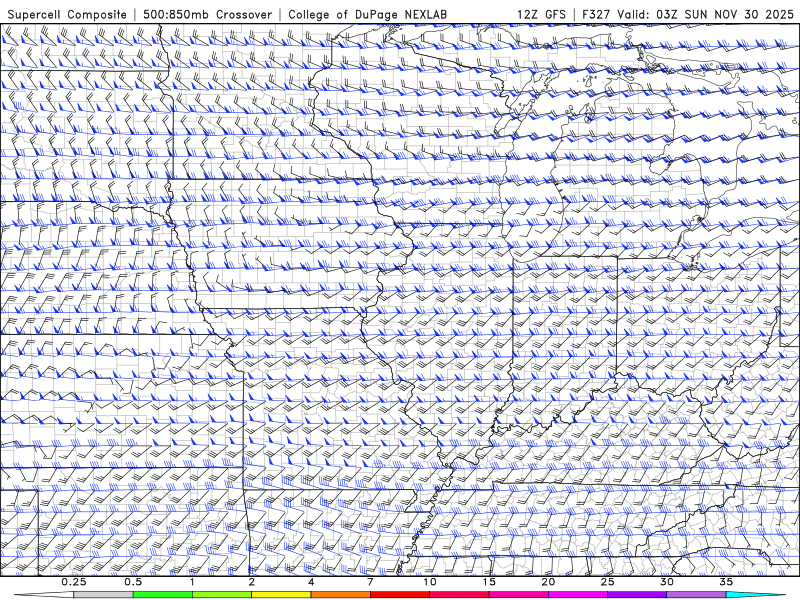Click the 1 scale label

tap(192, 582)
